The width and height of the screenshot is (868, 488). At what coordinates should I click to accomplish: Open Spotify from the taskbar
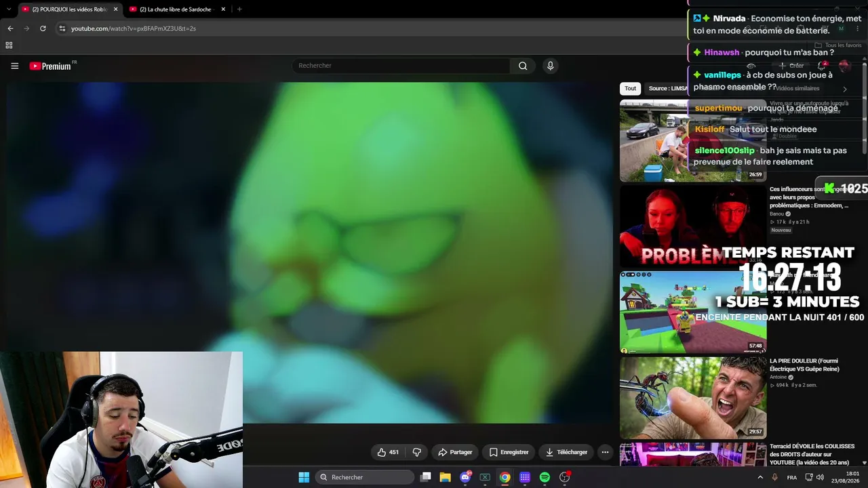(x=545, y=477)
